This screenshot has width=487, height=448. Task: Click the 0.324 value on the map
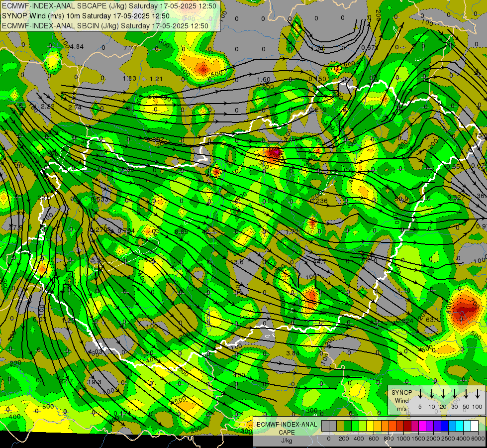click(x=405, y=321)
